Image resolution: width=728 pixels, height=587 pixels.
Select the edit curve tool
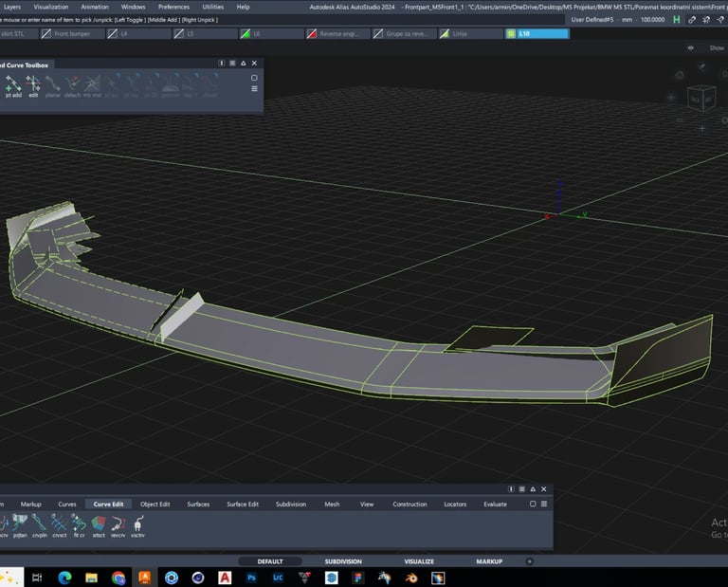(33, 83)
